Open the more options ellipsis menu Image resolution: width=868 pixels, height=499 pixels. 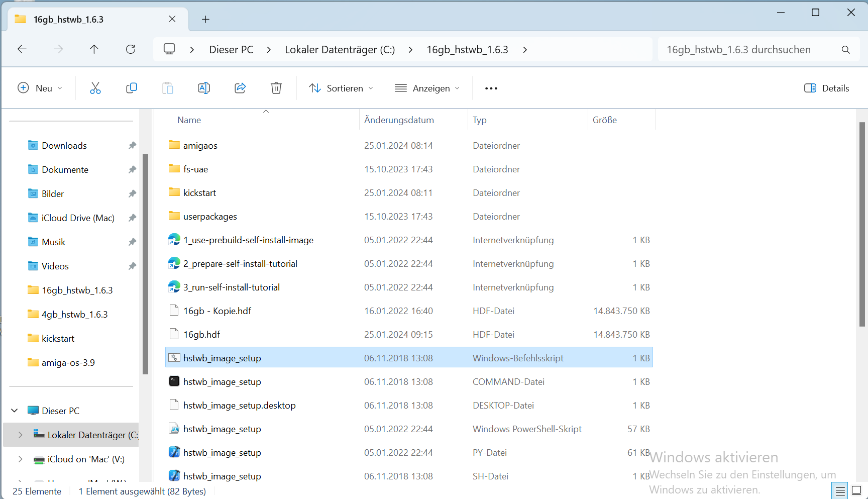coord(491,88)
